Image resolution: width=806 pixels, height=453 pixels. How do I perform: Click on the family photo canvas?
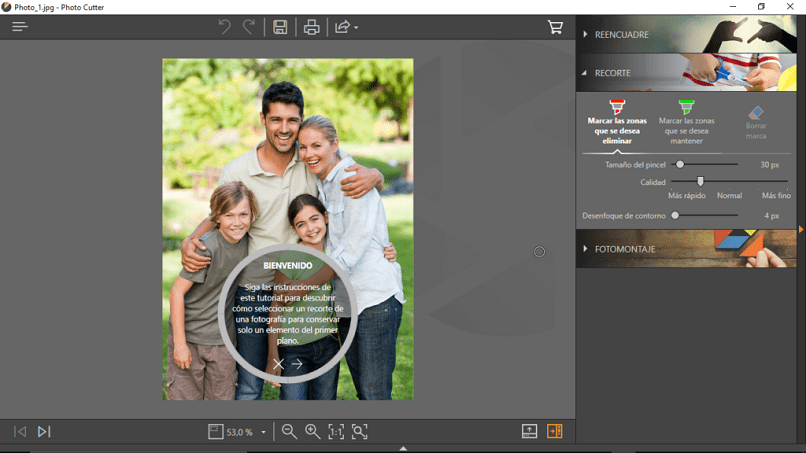288,229
